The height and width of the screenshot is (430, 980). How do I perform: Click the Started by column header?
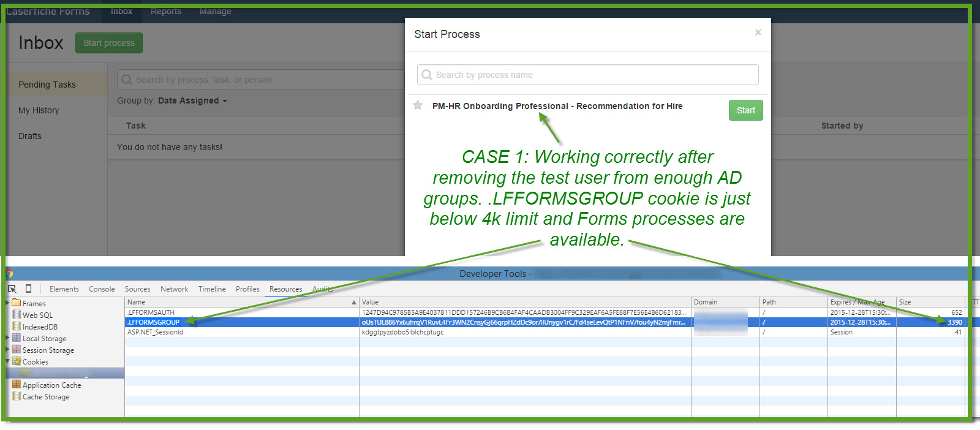point(842,126)
